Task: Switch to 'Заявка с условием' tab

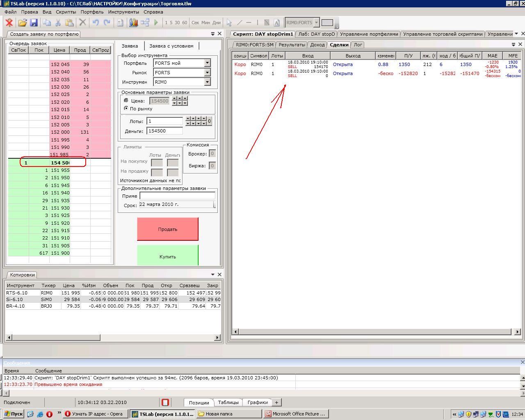Action: click(171, 46)
